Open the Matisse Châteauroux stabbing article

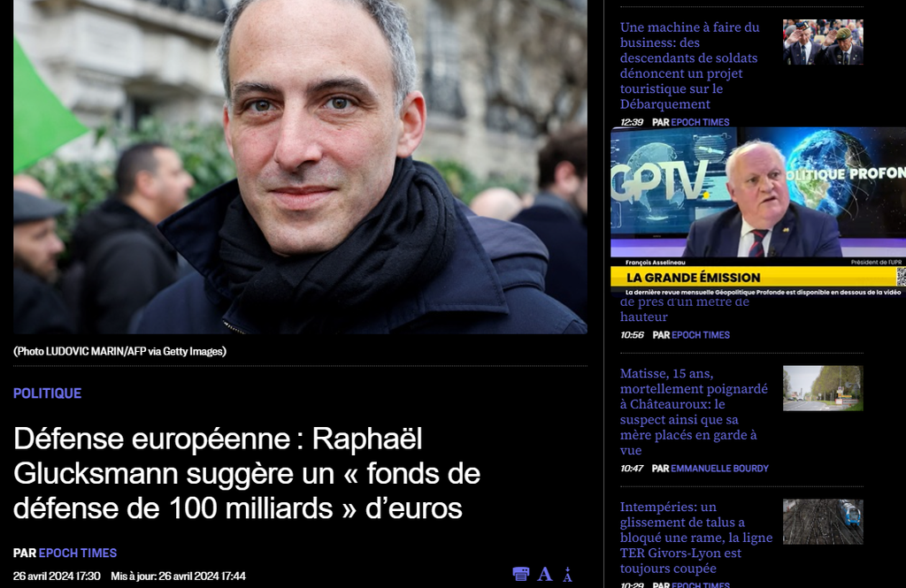694,411
